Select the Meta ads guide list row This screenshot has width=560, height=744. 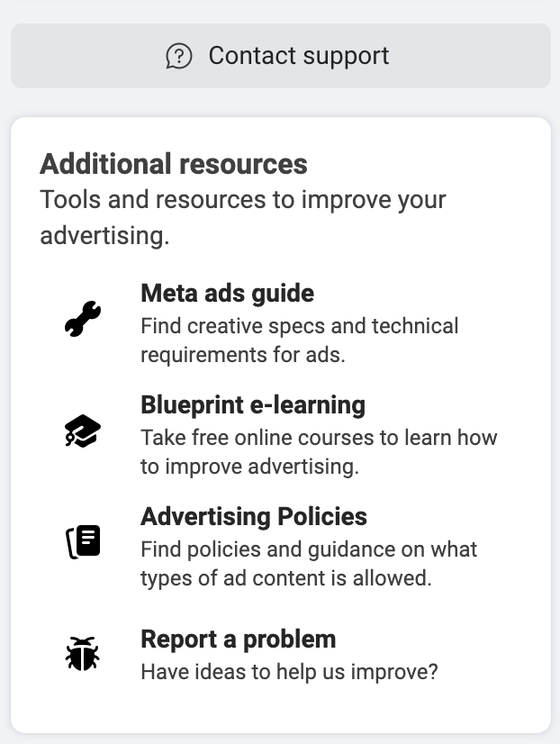click(x=281, y=322)
